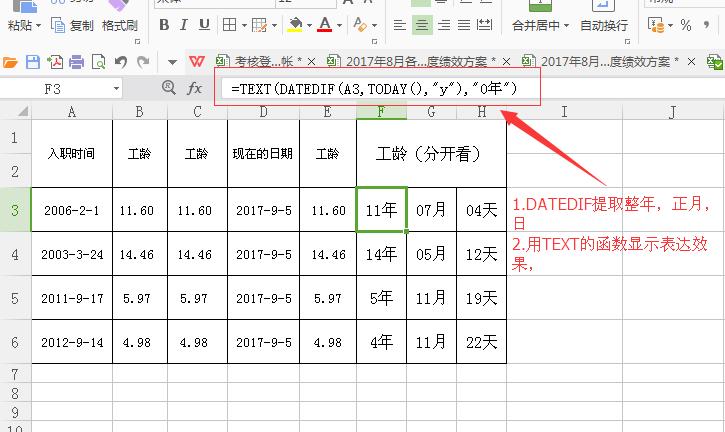The height and width of the screenshot is (432, 725).
Task: Apply Underline formatting
Action: click(x=204, y=25)
